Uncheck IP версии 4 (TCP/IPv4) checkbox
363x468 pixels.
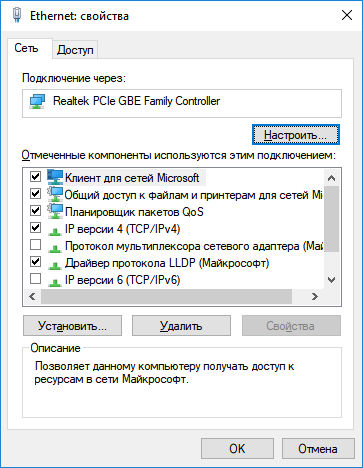coord(35,228)
